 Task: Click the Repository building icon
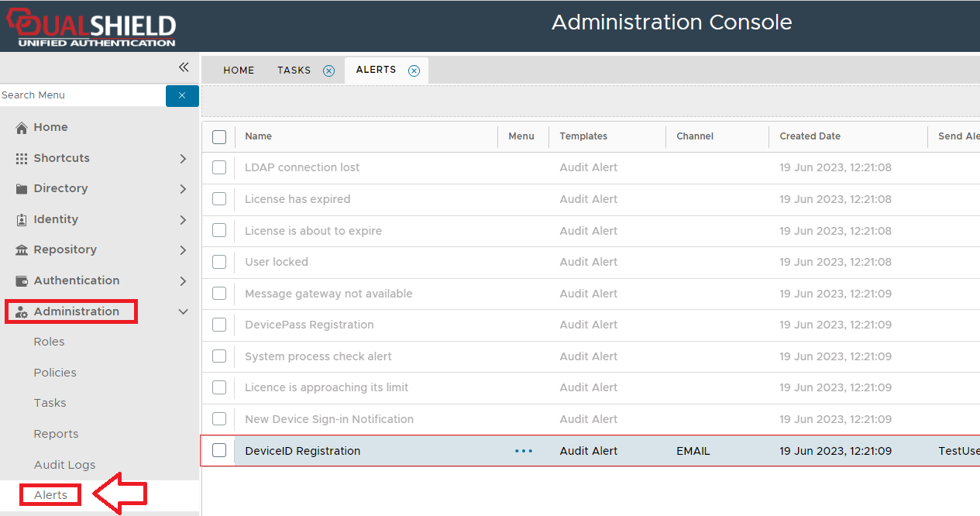click(22, 250)
